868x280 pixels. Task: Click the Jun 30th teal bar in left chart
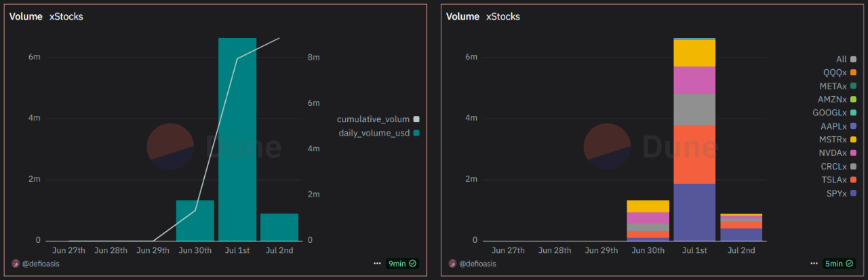coord(195,220)
